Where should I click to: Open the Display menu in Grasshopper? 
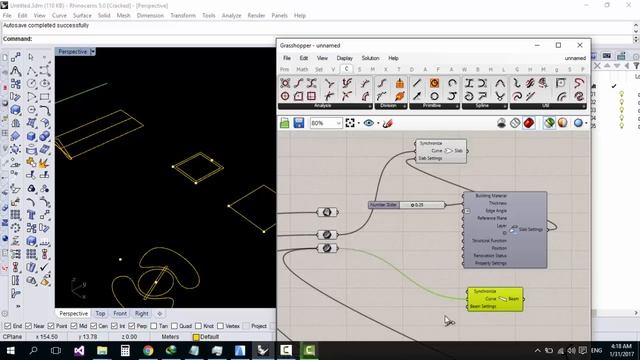tap(344, 58)
